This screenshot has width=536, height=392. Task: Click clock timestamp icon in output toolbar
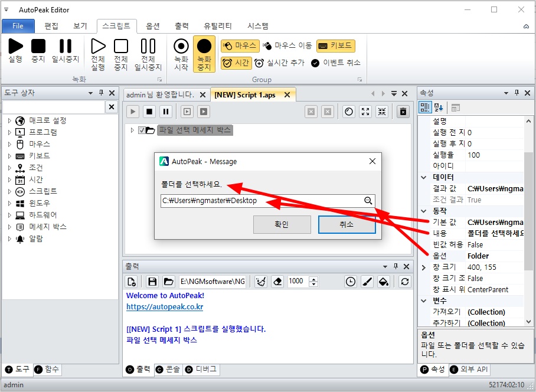(x=351, y=282)
